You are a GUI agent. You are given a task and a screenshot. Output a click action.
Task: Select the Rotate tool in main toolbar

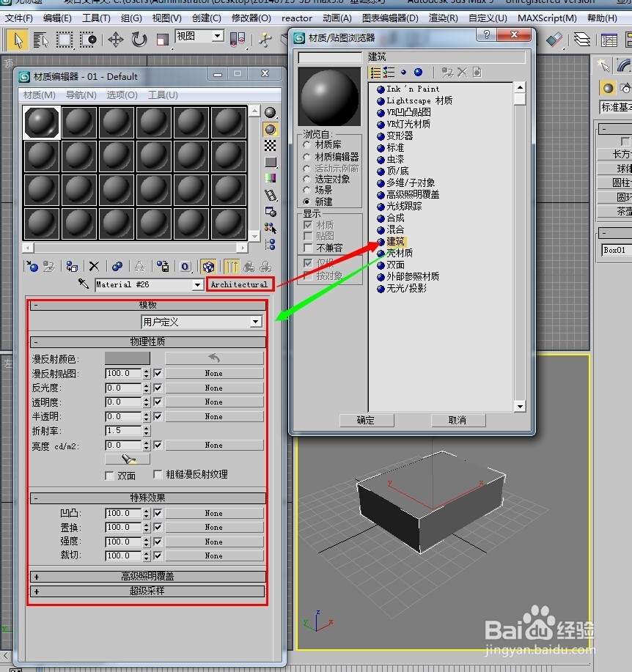pos(139,40)
